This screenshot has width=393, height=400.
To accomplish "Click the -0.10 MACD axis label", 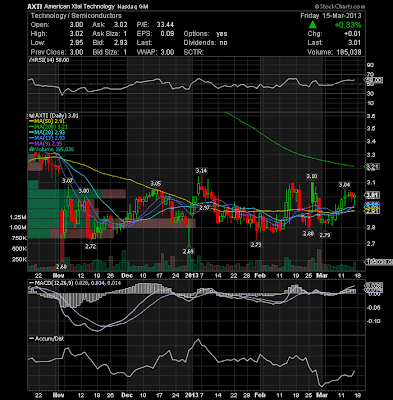I will [x=374, y=321].
